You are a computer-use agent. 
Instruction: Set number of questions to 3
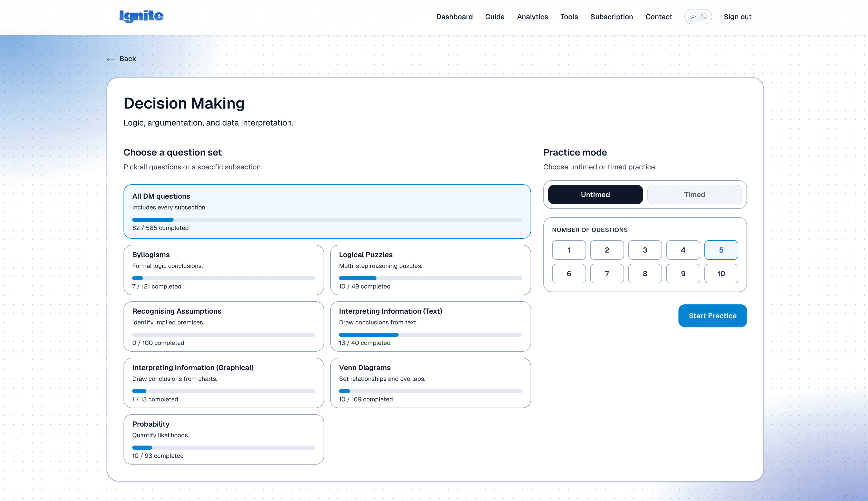tap(645, 250)
